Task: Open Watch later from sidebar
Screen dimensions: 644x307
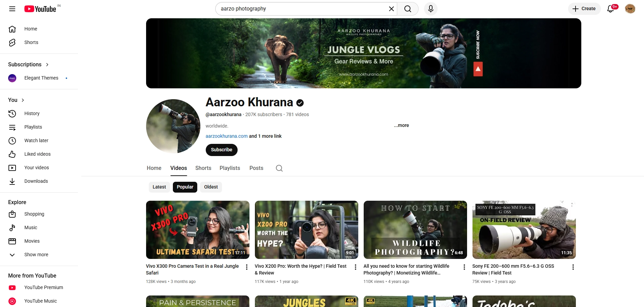Action: [x=36, y=140]
